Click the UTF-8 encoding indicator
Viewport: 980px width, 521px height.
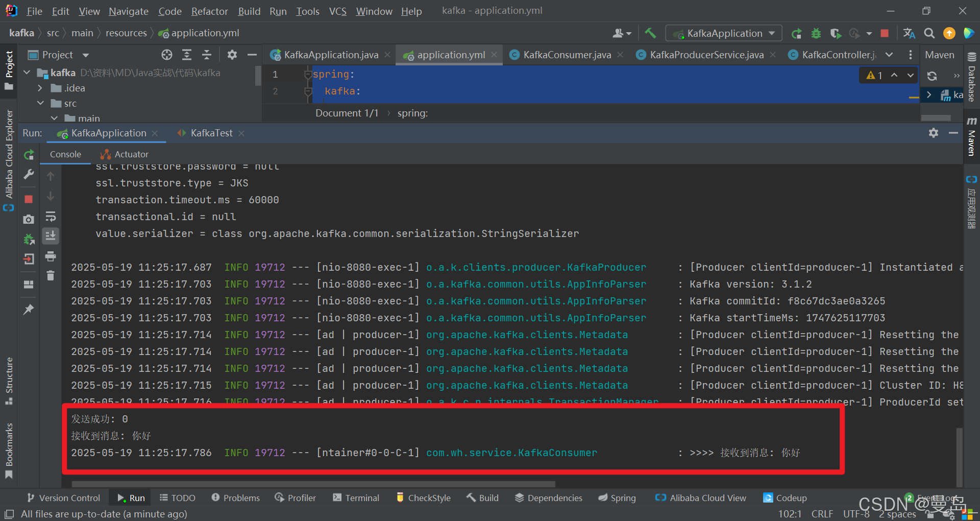(x=856, y=514)
